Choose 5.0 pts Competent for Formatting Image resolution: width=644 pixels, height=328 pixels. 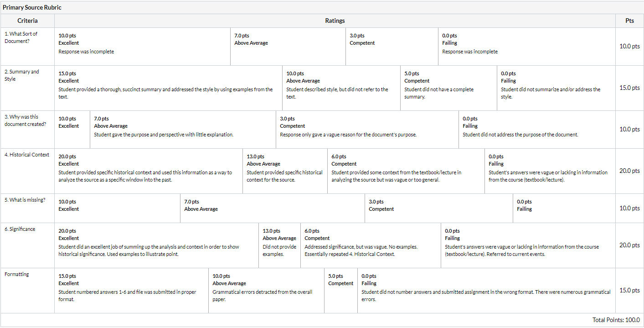click(341, 291)
